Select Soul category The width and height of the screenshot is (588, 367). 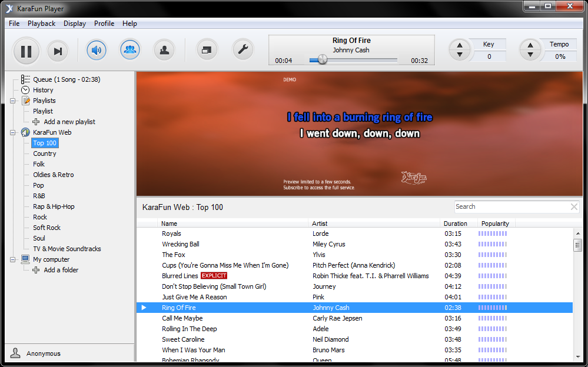point(39,238)
